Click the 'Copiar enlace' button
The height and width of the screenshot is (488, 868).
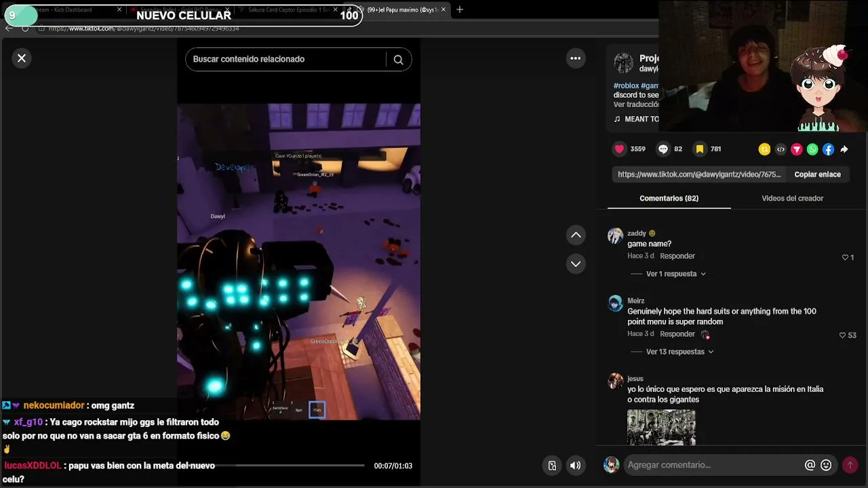[817, 174]
